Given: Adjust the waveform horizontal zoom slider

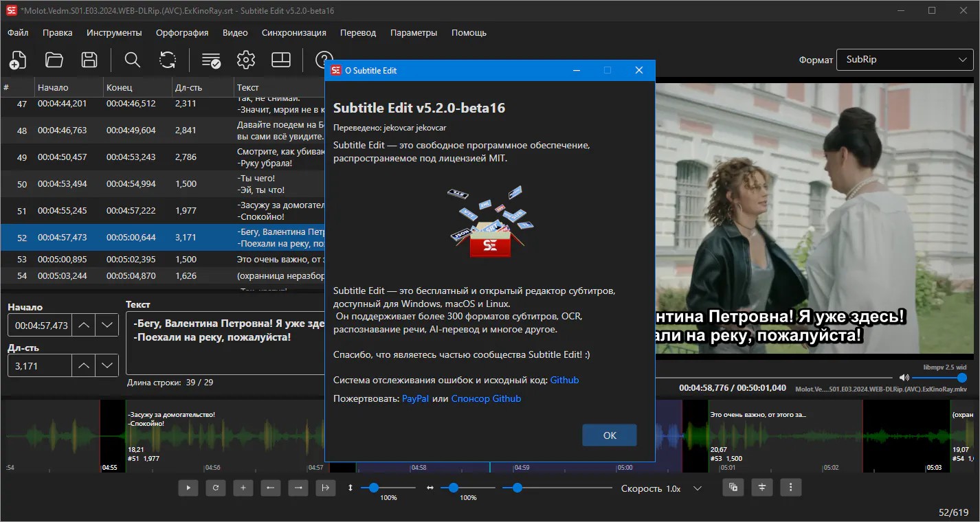Looking at the screenshot, I should pos(467,488).
